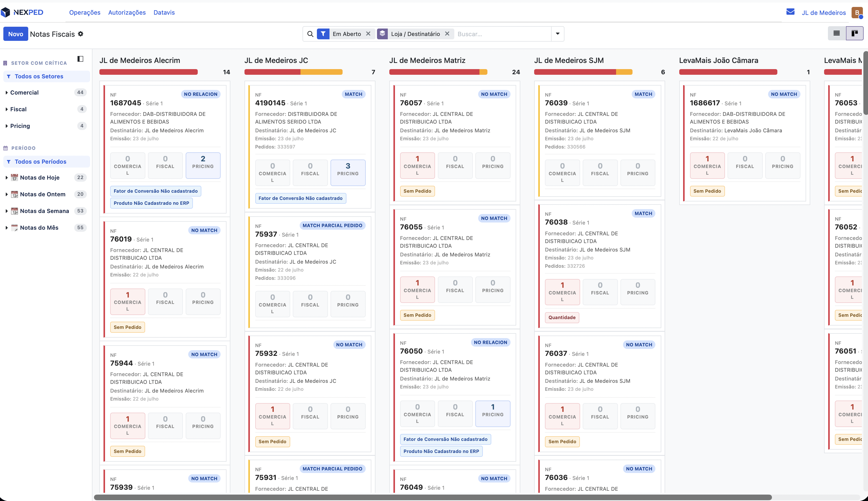Open NF 76037 card
The image size is (868, 501).
coord(599,394)
